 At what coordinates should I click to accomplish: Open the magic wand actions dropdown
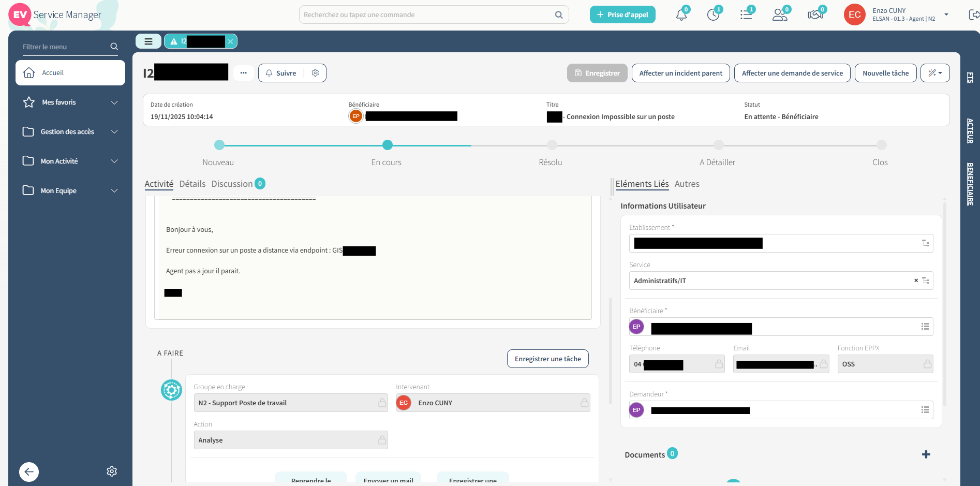coord(935,73)
